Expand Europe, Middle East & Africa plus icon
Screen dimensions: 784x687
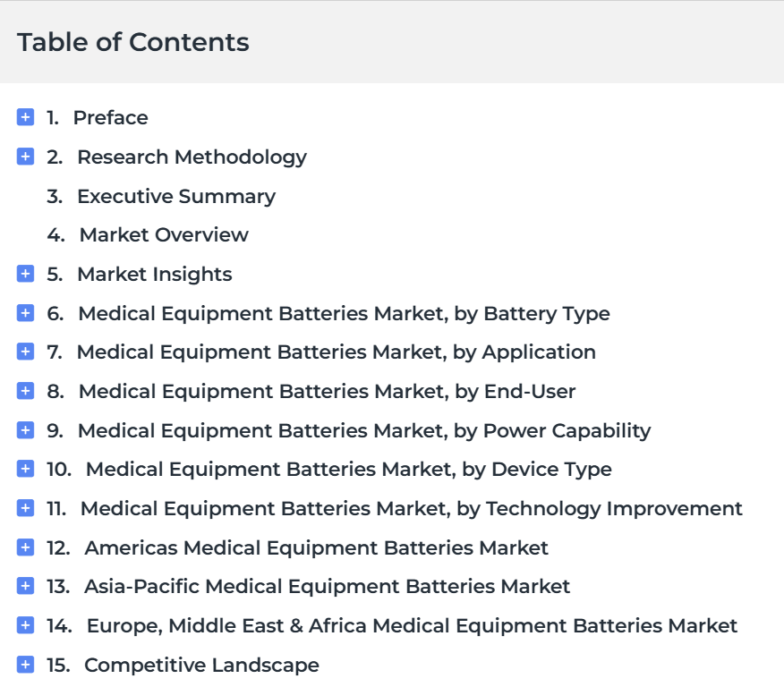(25, 625)
